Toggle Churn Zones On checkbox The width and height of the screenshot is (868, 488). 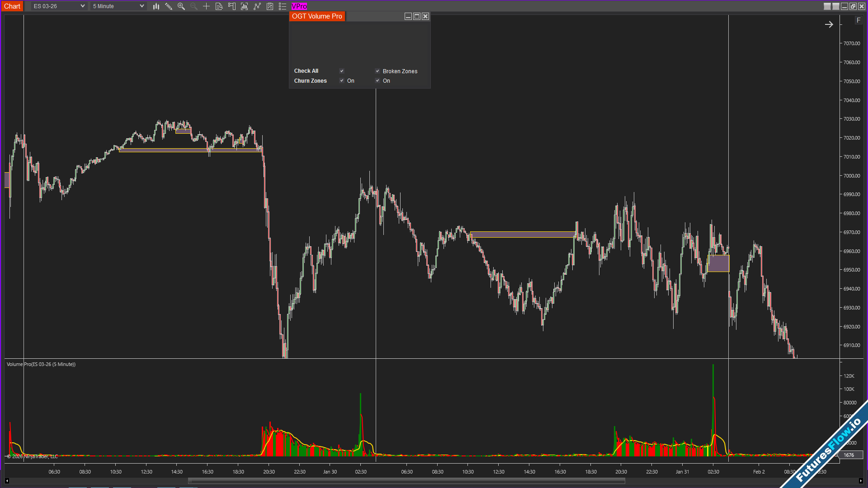click(x=342, y=81)
